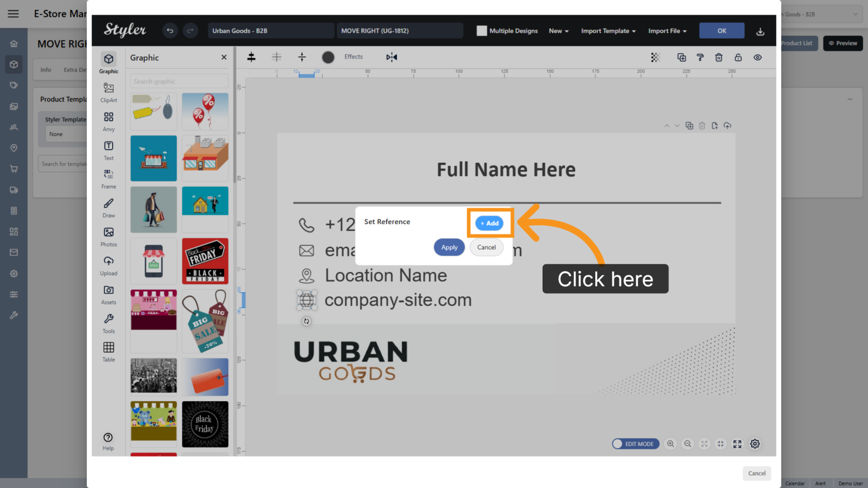The height and width of the screenshot is (488, 868).
Task: Open the ClipArt panel
Action: point(109,92)
